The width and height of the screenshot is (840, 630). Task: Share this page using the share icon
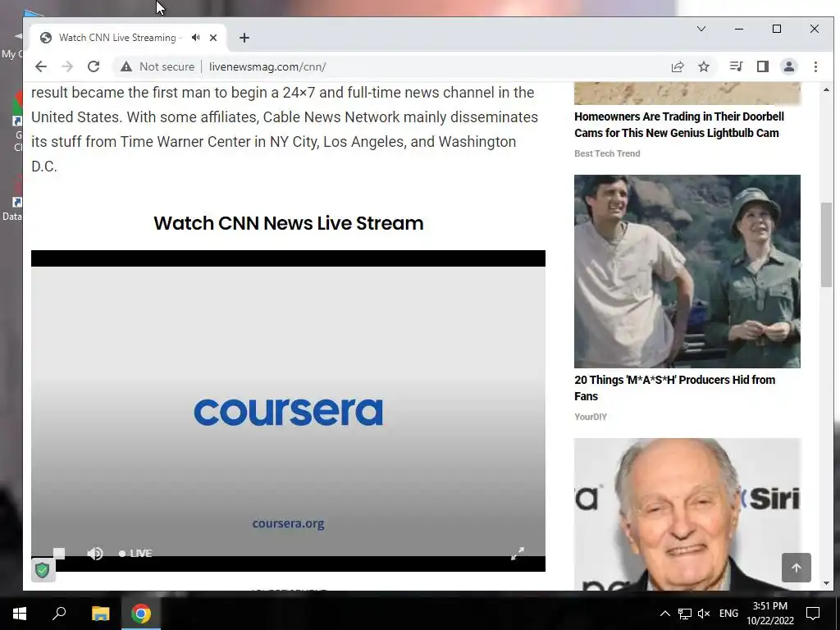[x=678, y=66]
